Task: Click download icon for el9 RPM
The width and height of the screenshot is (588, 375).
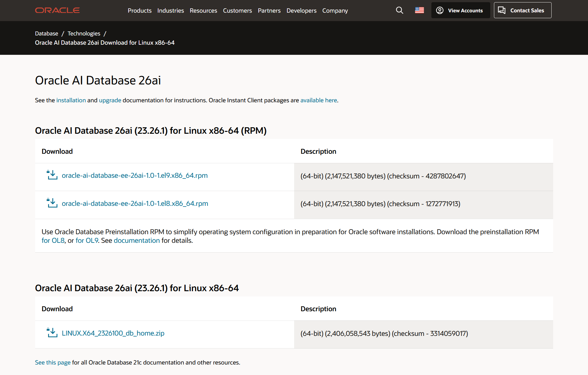Action: [52, 175]
